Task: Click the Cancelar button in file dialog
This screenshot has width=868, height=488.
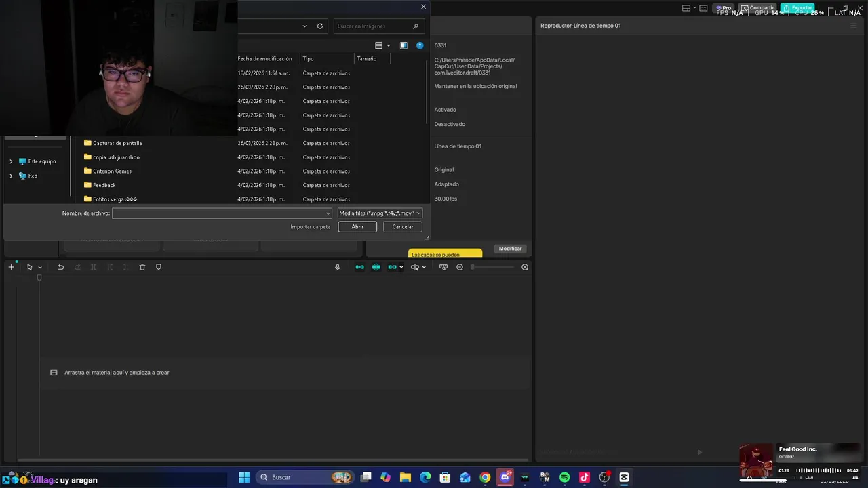Action: 403,227
